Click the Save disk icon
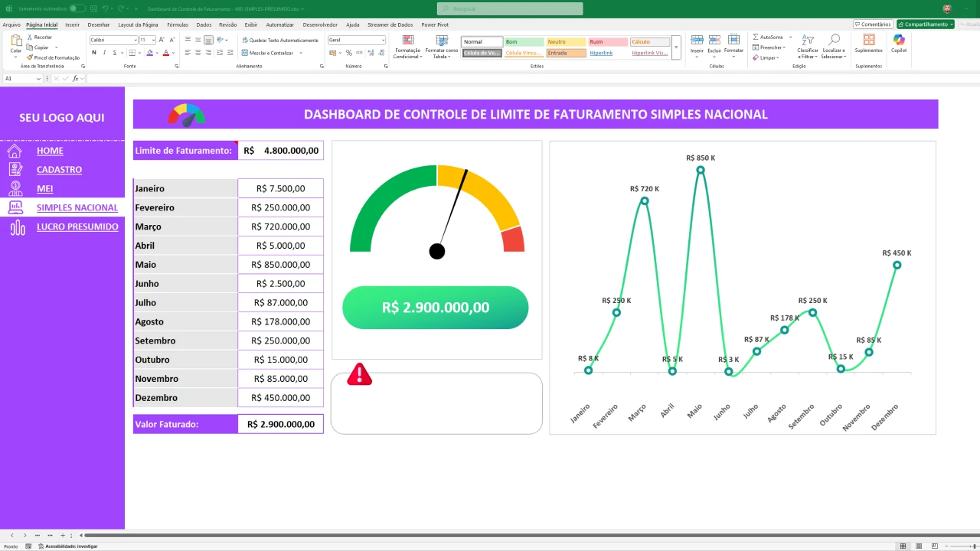 pos(93,8)
